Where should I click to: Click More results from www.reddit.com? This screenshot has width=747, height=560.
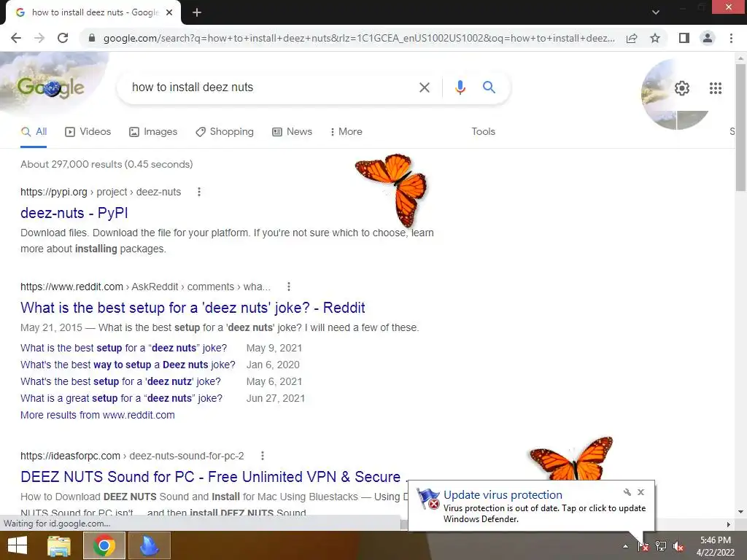pos(98,415)
